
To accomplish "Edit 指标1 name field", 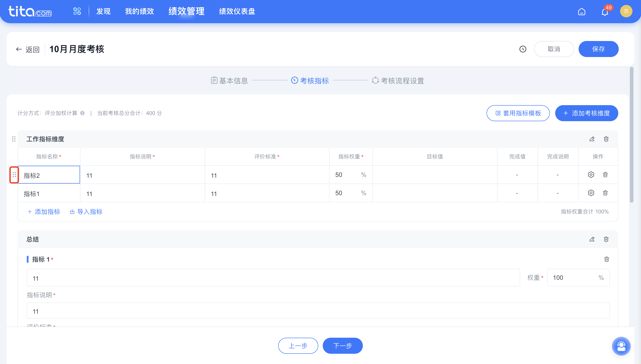I will (49, 193).
